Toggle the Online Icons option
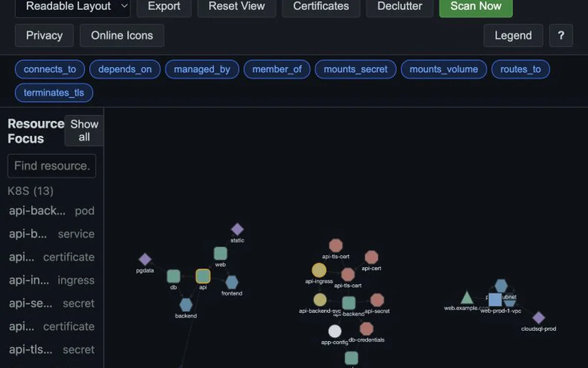This screenshot has height=368, width=588. coord(122,35)
